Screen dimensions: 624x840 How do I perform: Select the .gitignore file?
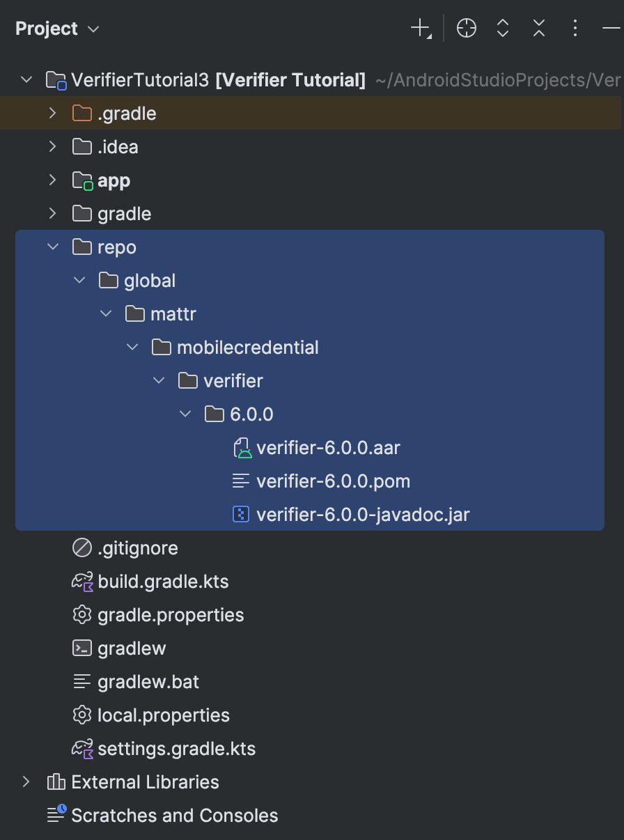click(x=137, y=548)
